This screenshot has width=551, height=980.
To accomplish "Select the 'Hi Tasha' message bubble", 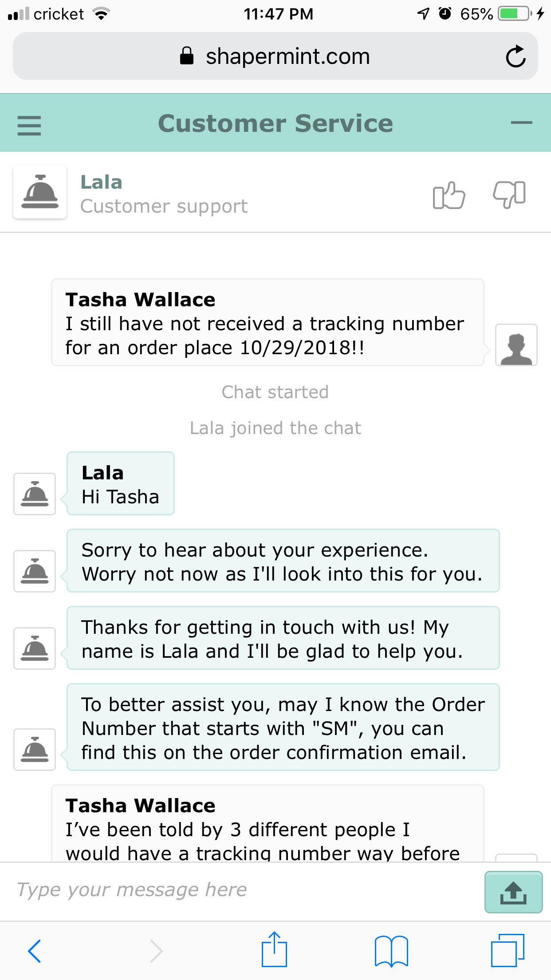I will (x=121, y=483).
